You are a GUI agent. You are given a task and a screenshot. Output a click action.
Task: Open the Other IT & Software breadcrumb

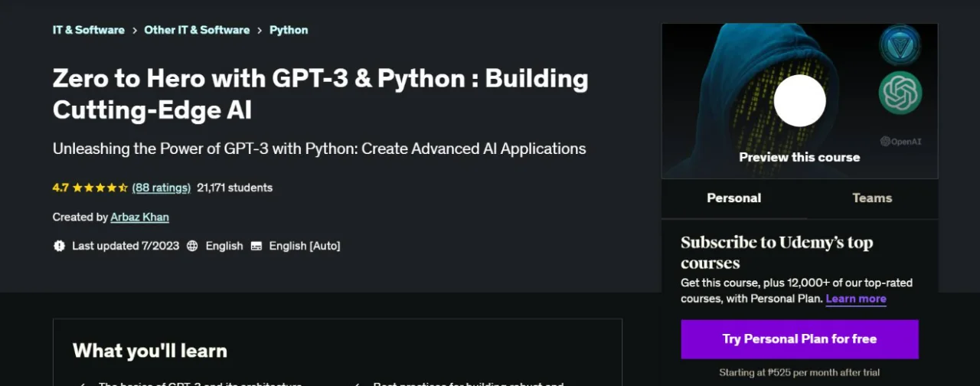(197, 30)
